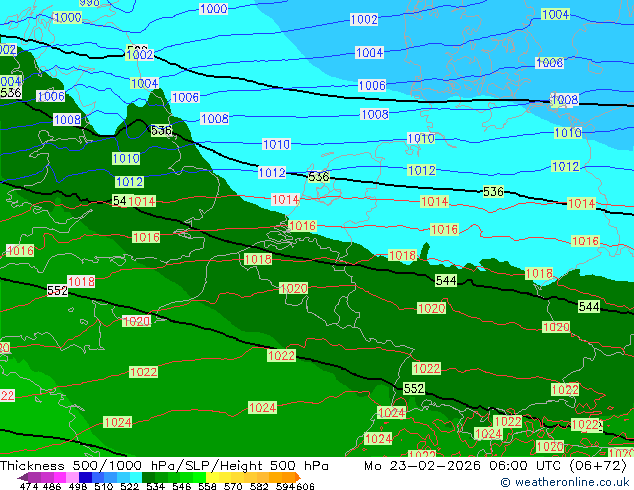Viewport: 634px width, 490px height.
Task: Click the '1016' label at far left edge
Action: (20, 251)
